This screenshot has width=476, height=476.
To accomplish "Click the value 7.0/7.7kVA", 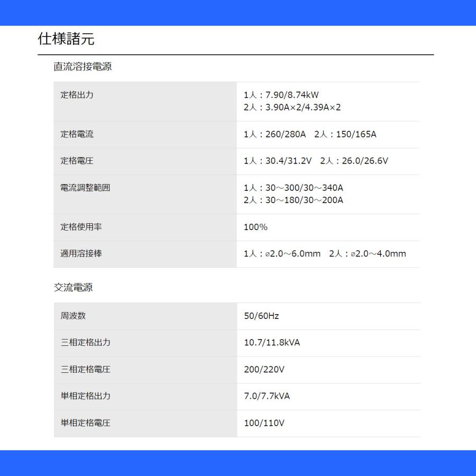I will tap(267, 396).
